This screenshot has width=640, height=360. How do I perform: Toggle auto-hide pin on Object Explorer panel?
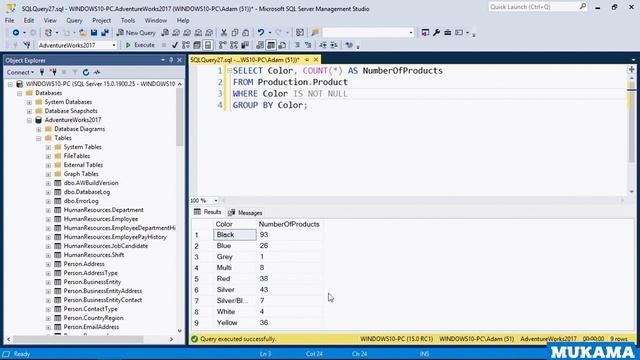point(171,60)
